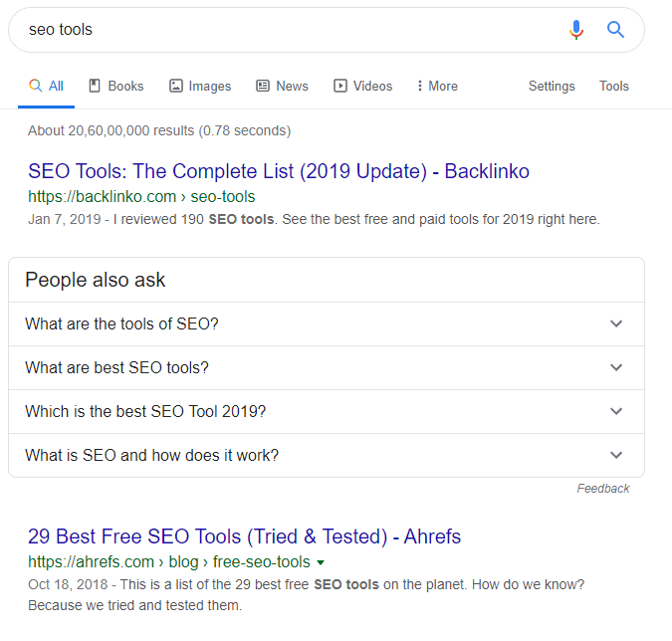Open the Backlinko SEO Tools result link
Screen dimensions: 672x641
279,171
